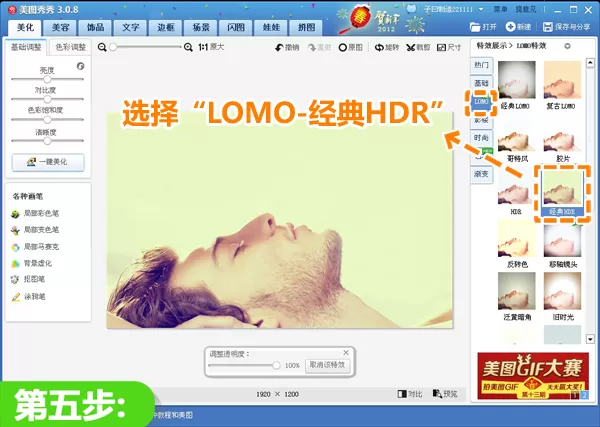Click the 亮度 slider handle
Image resolution: width=600 pixels, height=427 pixels.
click(47, 79)
